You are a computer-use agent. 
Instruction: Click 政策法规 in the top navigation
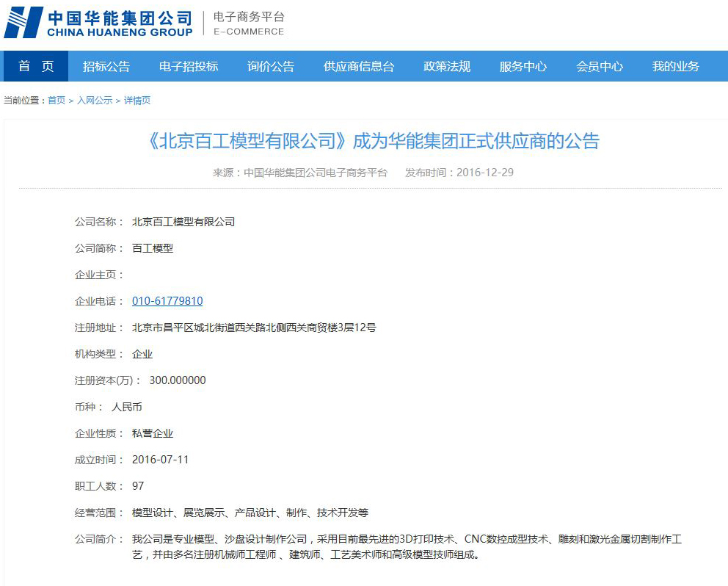click(x=447, y=66)
